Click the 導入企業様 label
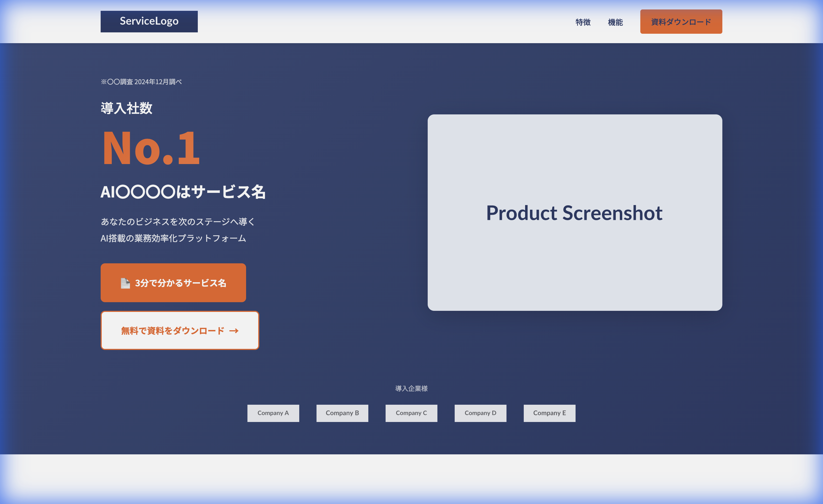Viewport: 823px width, 504px height. pos(411,389)
